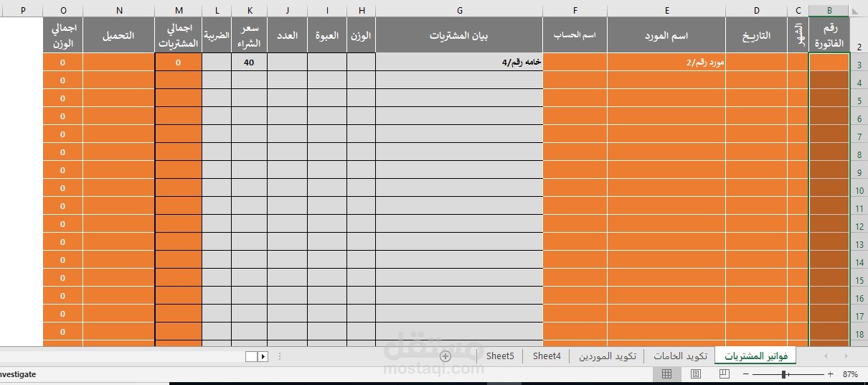Zoom out with the minus icon
Screen dimensions: 868x385
tap(745, 374)
